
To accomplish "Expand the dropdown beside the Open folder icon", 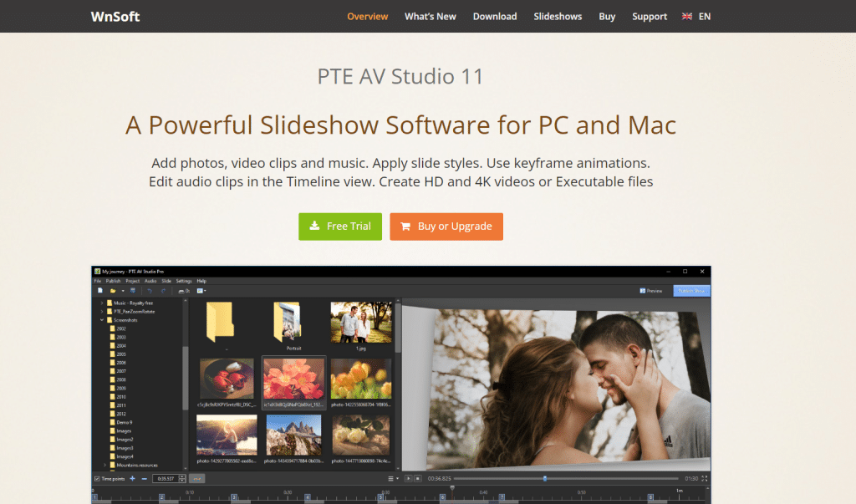I will click(x=123, y=291).
